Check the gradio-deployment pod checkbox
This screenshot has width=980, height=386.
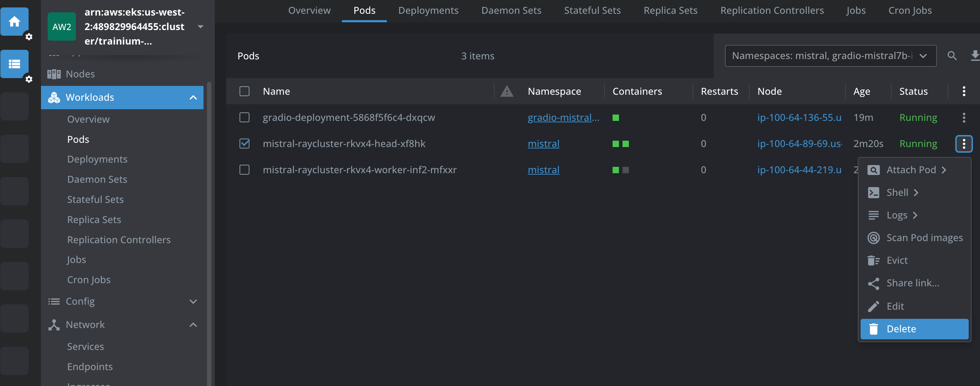(244, 118)
